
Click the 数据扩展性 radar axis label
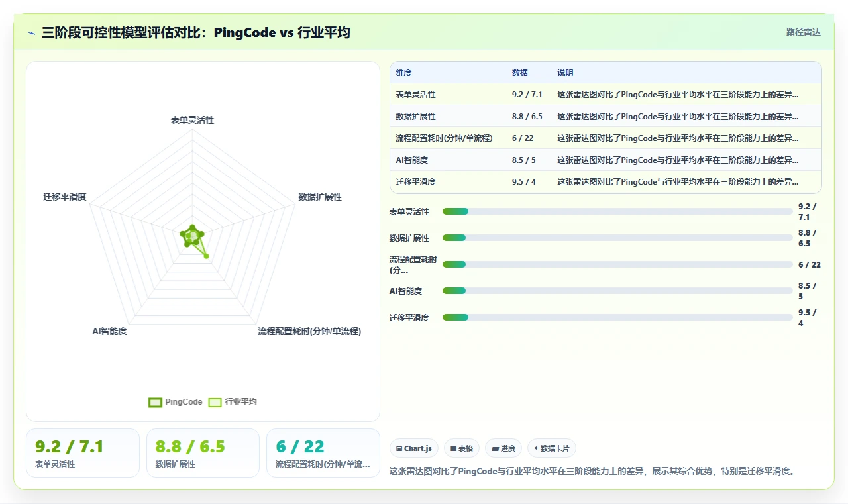[x=320, y=197]
